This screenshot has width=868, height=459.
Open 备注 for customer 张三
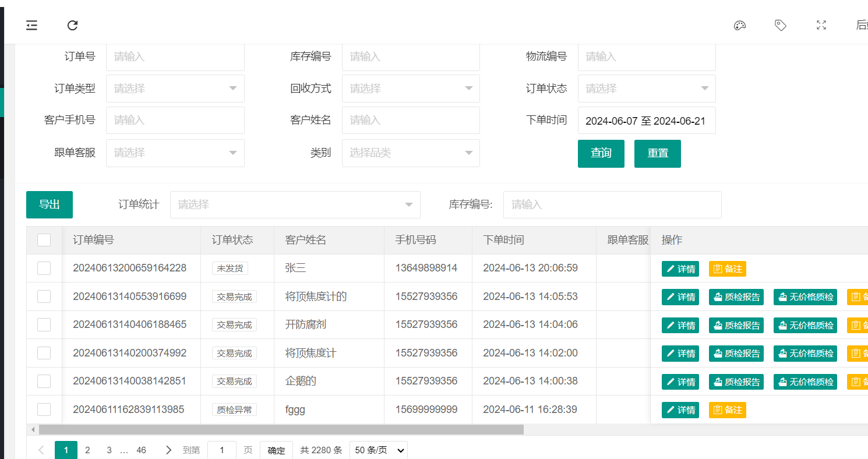tap(728, 269)
